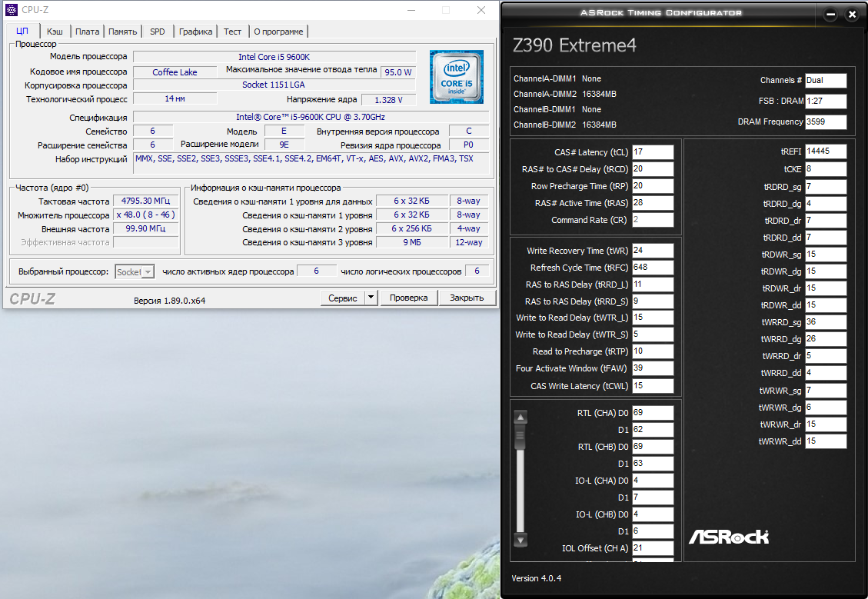Click the tWTR_L value field

coord(653,318)
